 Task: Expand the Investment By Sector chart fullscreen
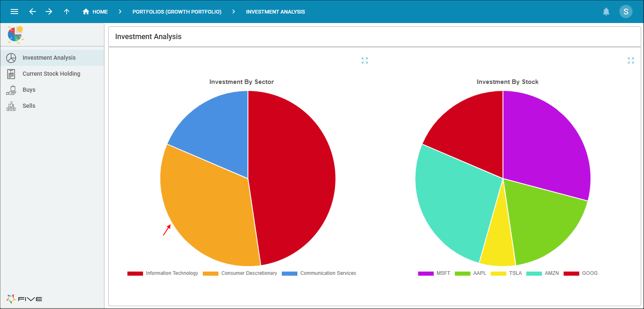364,60
